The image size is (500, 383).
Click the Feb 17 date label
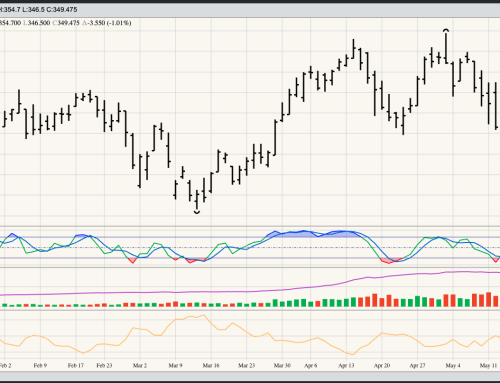(76, 365)
